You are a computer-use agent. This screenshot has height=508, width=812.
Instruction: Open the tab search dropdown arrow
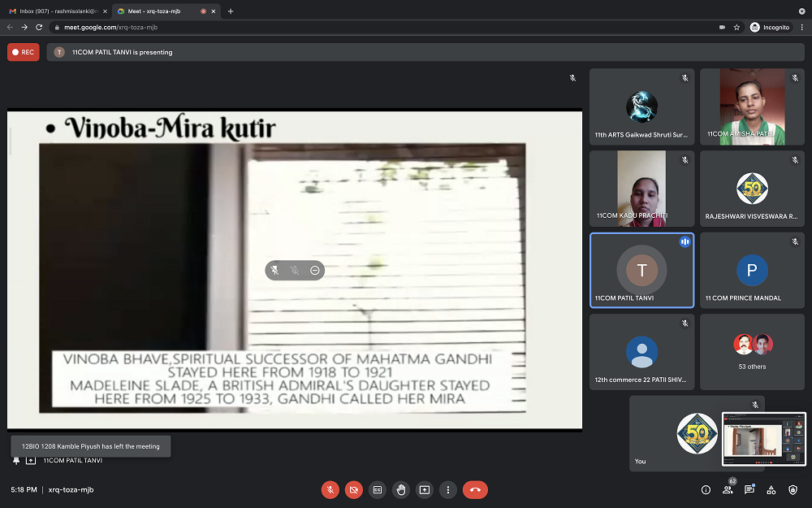(x=801, y=11)
